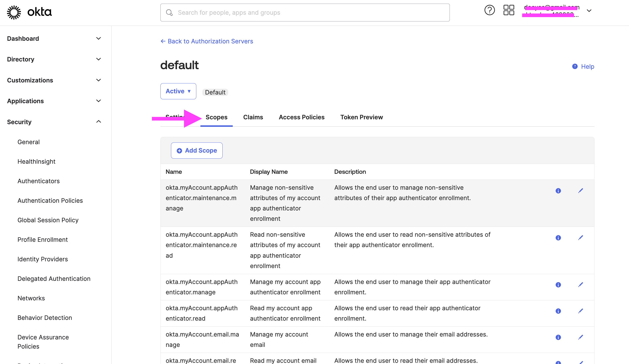629x364 pixels.
Task: Collapse the Security menu
Action: coord(99,121)
